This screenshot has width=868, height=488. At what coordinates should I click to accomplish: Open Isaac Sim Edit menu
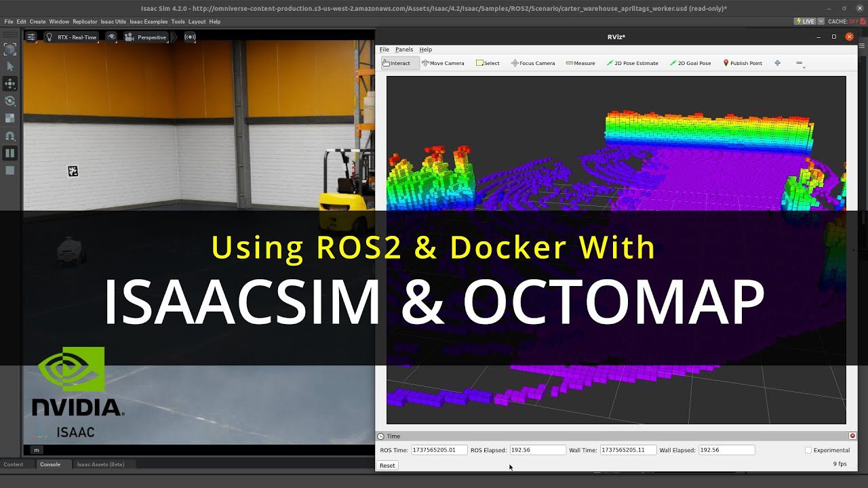tap(22, 22)
